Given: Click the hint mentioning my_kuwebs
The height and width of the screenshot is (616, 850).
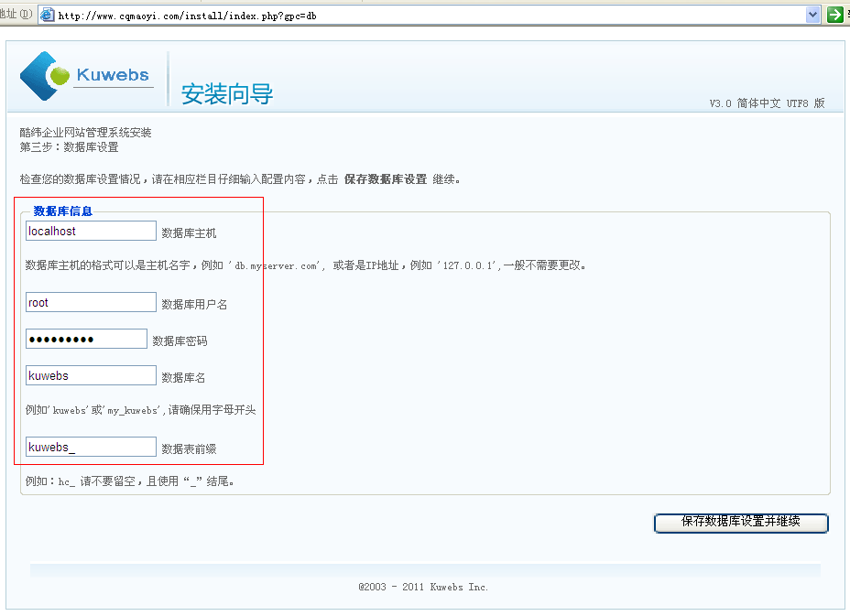Looking at the screenshot, I should pyautogui.click(x=140, y=410).
